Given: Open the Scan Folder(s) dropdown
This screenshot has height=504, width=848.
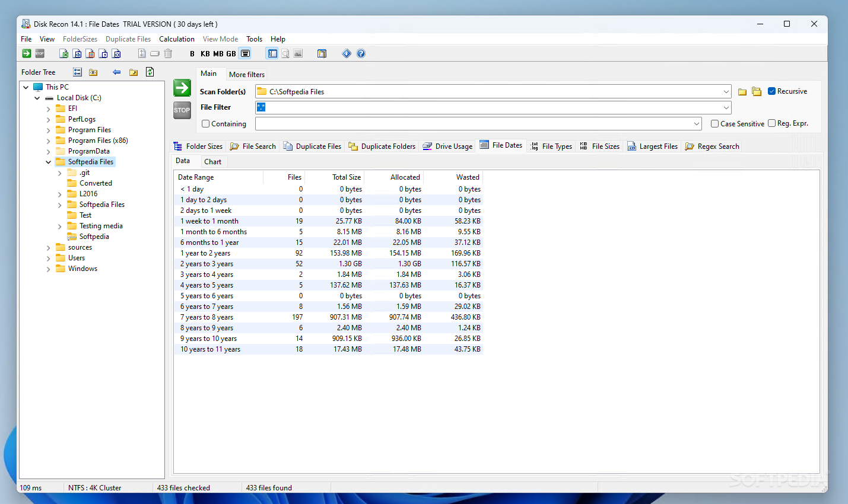Looking at the screenshot, I should (726, 92).
